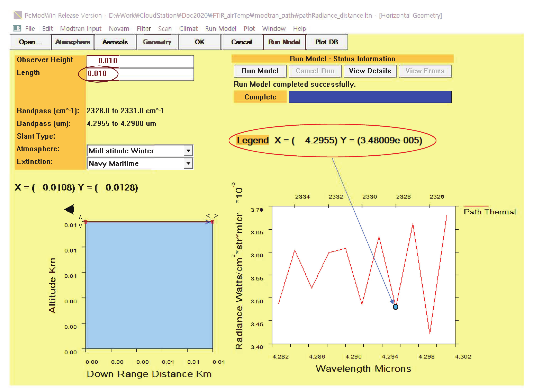The width and height of the screenshot is (533, 392).
Task: Click Run Model in status panel
Action: [x=260, y=71]
